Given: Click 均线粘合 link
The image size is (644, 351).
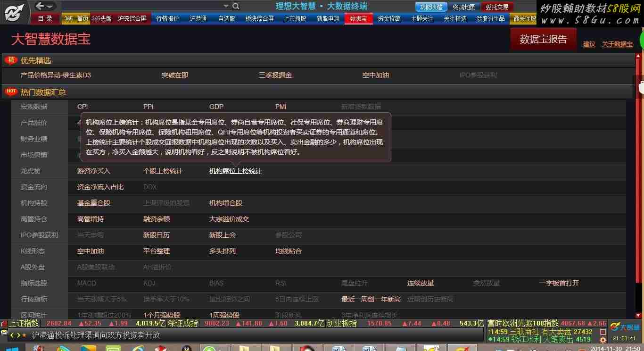Looking at the screenshot, I should click(x=289, y=251).
